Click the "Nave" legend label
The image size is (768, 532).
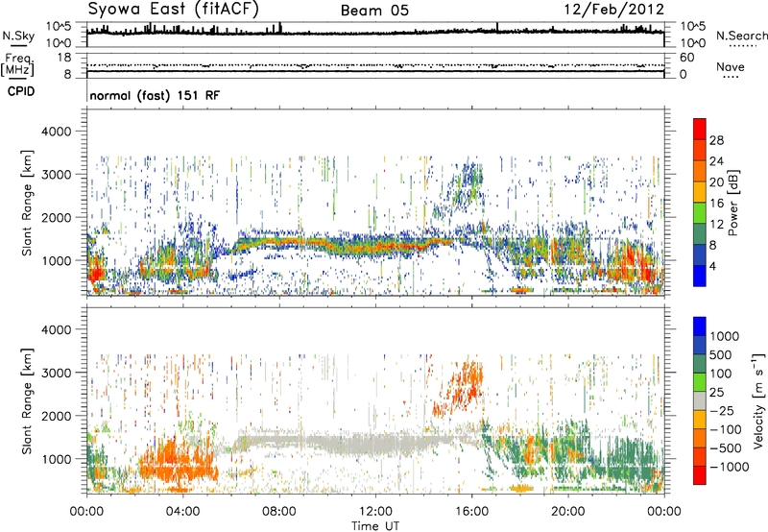pyautogui.click(x=731, y=66)
